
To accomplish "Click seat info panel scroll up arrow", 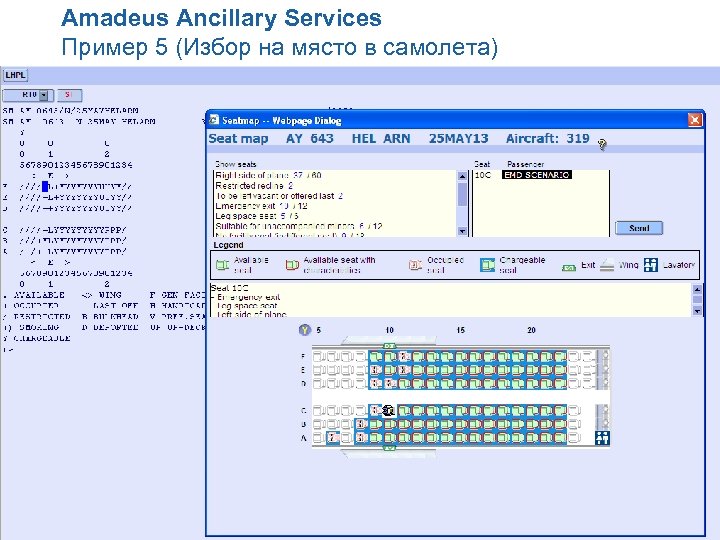I will [x=697, y=289].
